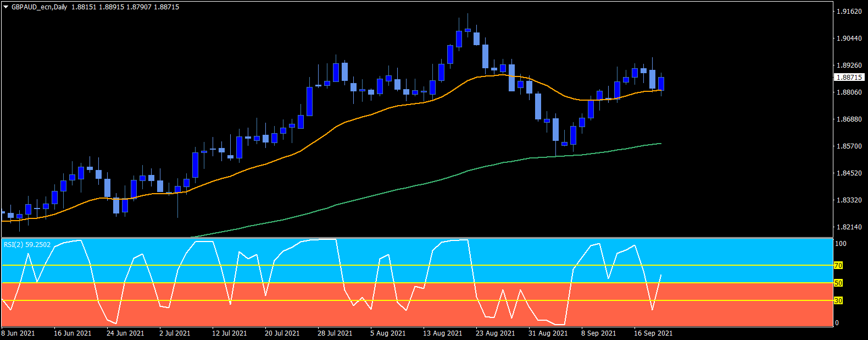Viewport: 868px width, 340px height.
Task: Click the 1.85700 price axis label
Action: [x=849, y=146]
